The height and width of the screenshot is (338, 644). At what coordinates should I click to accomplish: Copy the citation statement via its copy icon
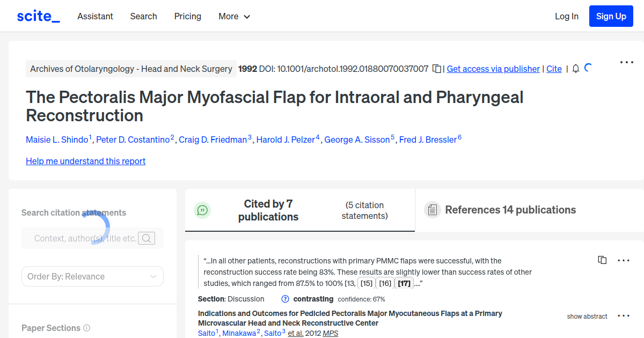click(x=602, y=260)
